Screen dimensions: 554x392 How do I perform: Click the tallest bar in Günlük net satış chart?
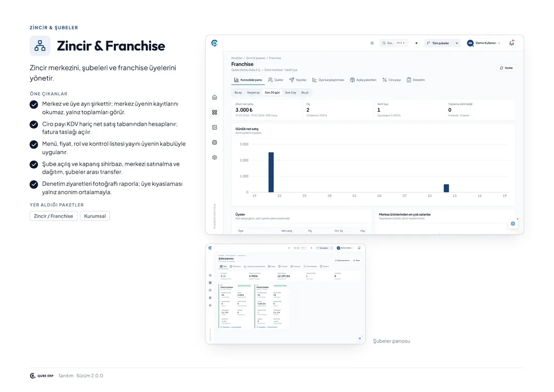271,172
